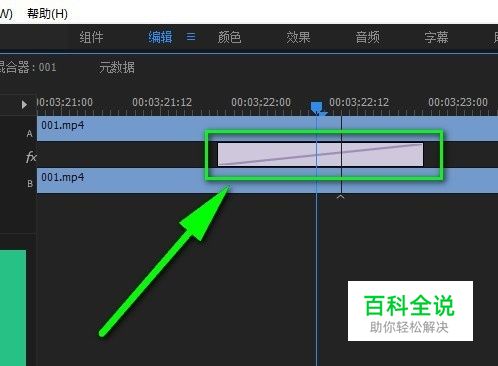
Task: Click the small caret marker under the edit line
Action: click(340, 197)
